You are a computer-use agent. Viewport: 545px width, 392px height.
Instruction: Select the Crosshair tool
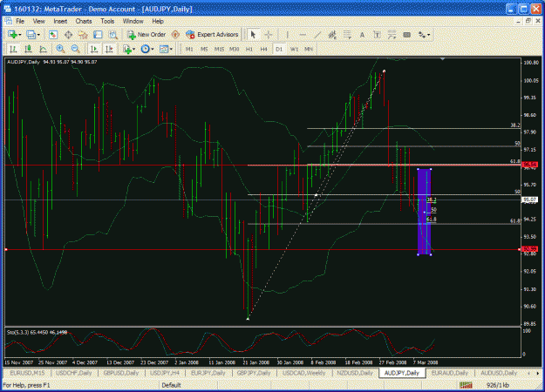[x=268, y=35]
